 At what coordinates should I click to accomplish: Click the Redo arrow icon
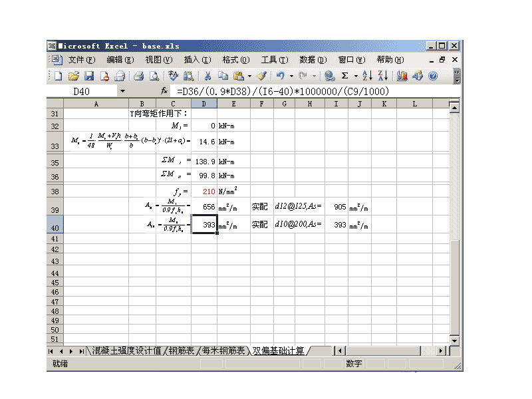[x=303, y=76]
